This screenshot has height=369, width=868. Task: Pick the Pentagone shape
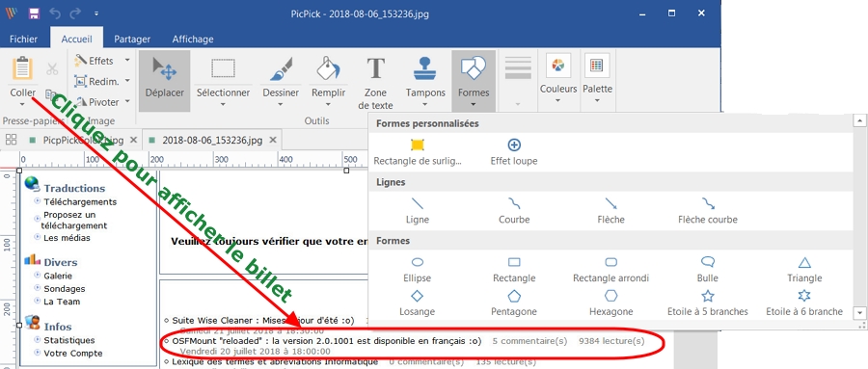coord(514,303)
